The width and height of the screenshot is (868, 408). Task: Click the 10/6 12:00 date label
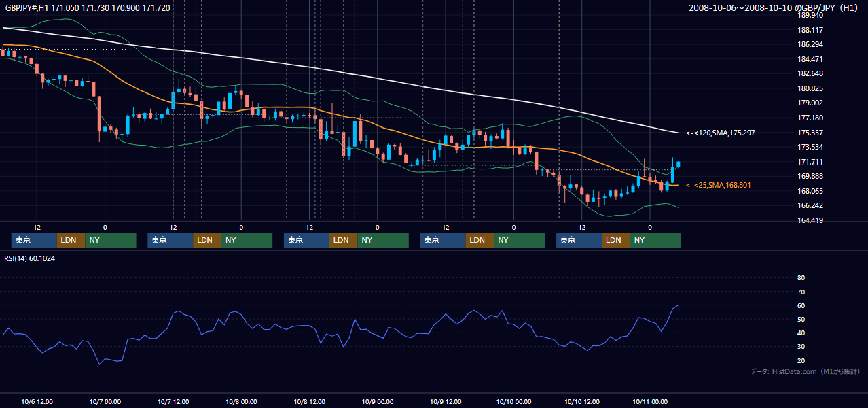pos(37,401)
